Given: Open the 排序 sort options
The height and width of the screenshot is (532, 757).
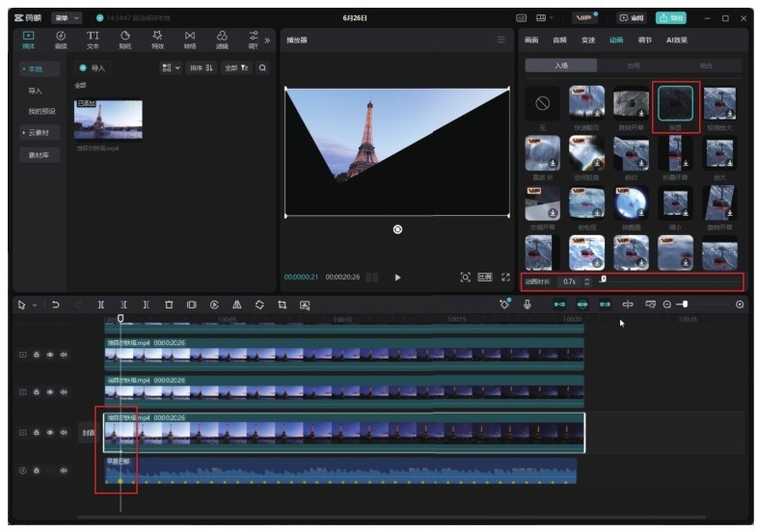Looking at the screenshot, I should [x=201, y=68].
